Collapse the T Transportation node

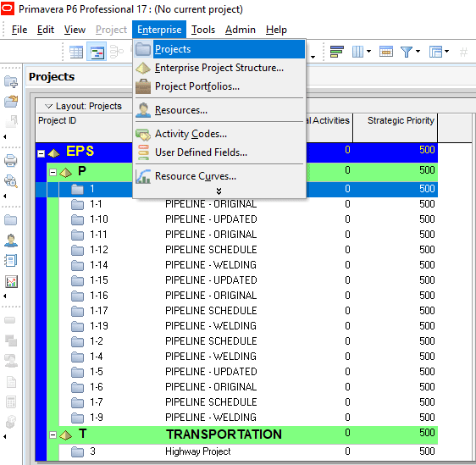point(53,435)
